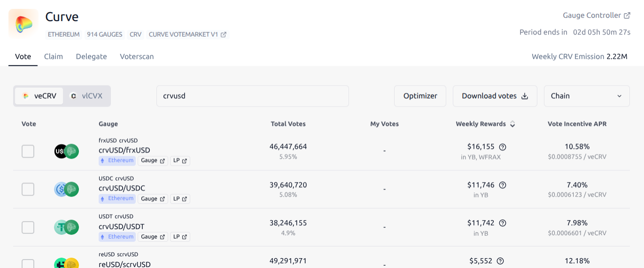Click help icon beside $11,746 rewards
This screenshot has height=268, width=644.
[x=503, y=185]
